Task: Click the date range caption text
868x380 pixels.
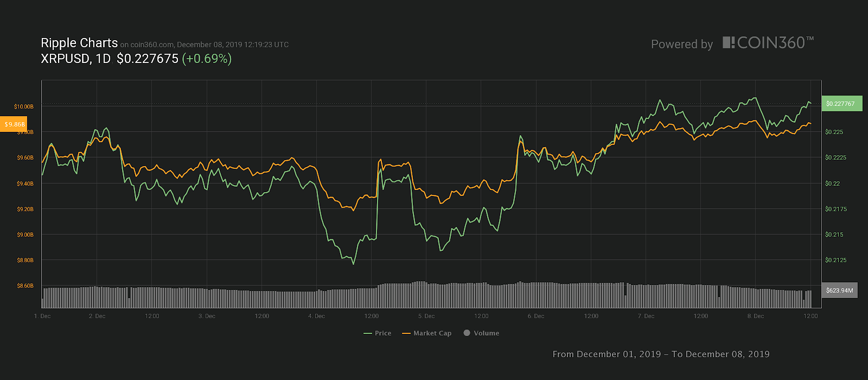Action: (661, 354)
